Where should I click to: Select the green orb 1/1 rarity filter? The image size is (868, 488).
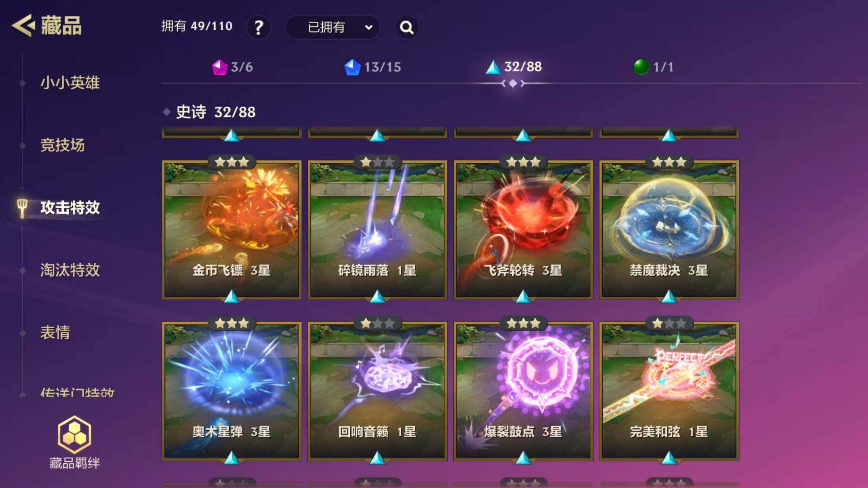click(x=654, y=67)
